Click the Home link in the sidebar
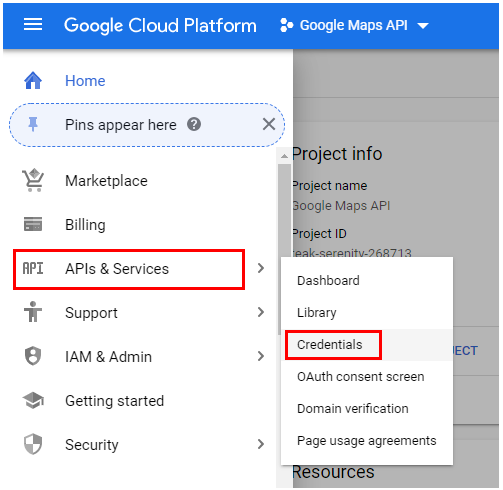Screen dimensions: 503x490 point(85,81)
